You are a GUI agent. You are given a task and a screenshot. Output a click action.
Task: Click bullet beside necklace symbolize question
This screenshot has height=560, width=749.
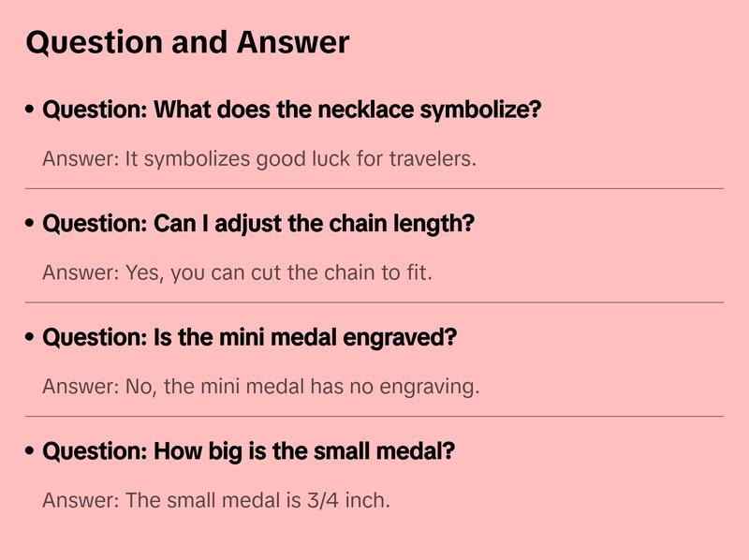tap(31, 111)
